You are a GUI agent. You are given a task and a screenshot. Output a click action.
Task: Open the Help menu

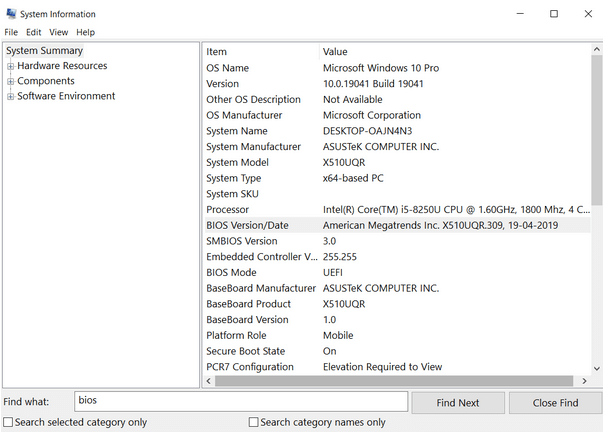point(85,32)
